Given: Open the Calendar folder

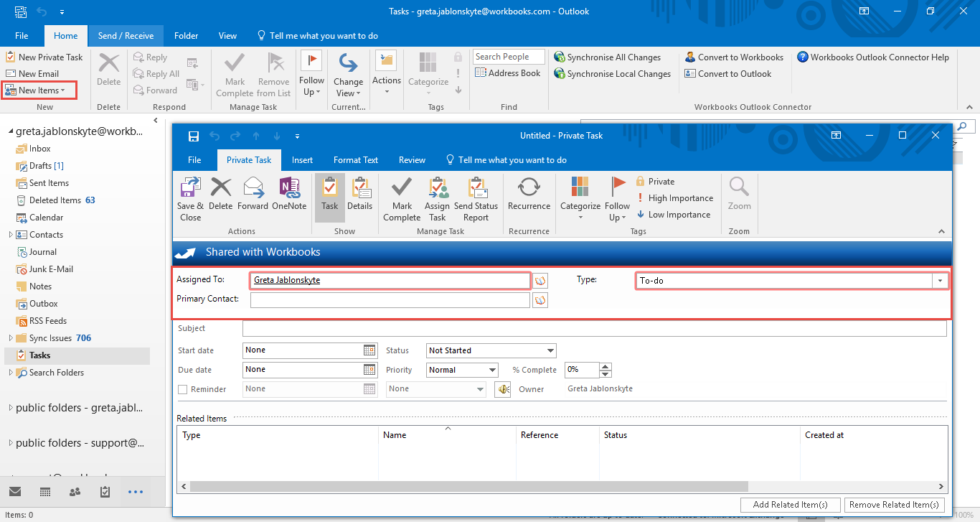Looking at the screenshot, I should 46,218.
